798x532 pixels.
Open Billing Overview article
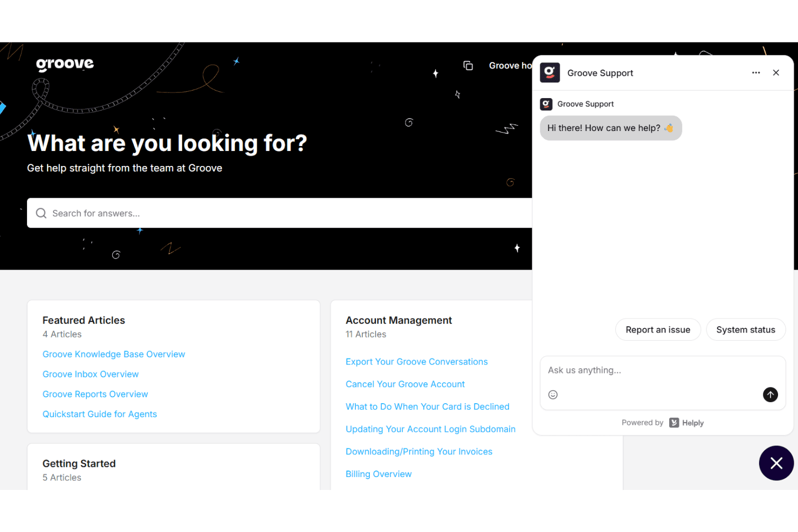tap(379, 474)
